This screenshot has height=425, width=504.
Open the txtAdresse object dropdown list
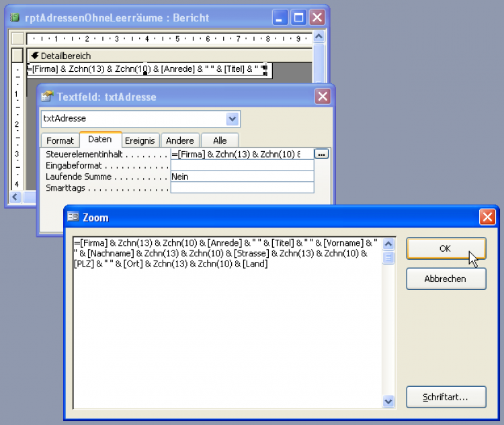pyautogui.click(x=233, y=119)
